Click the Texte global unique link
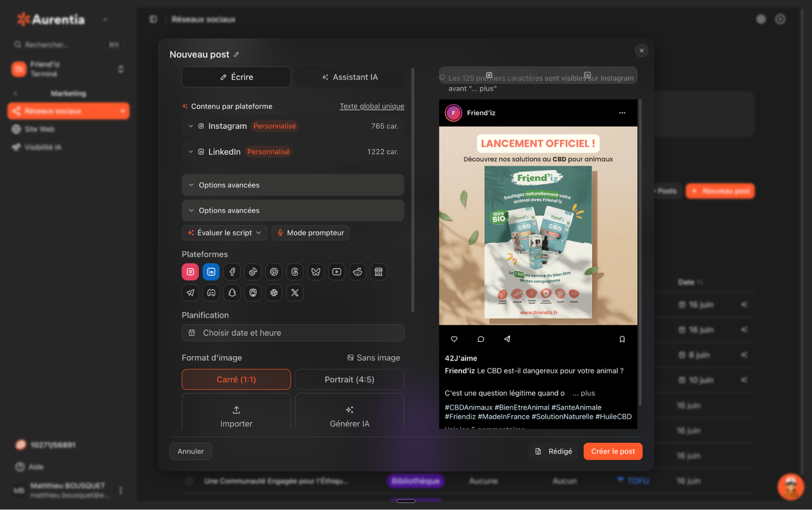Screen dimensions: 812x510 pos(372,106)
